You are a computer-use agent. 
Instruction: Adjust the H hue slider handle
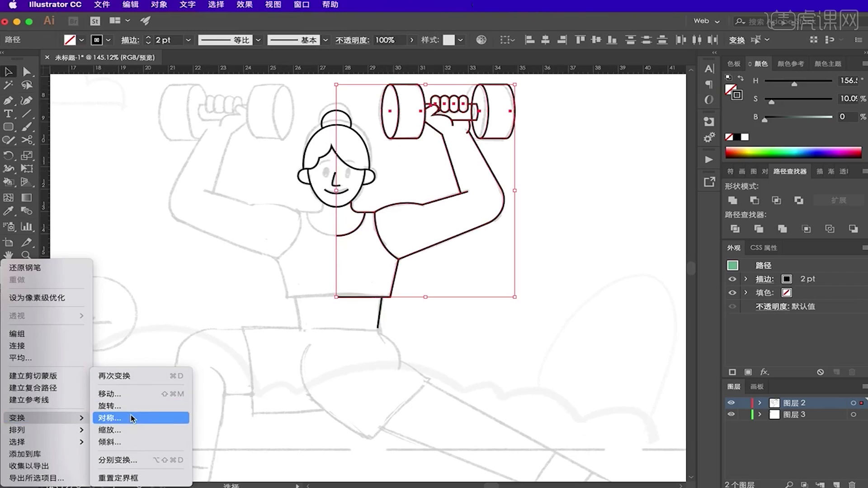[794, 84]
